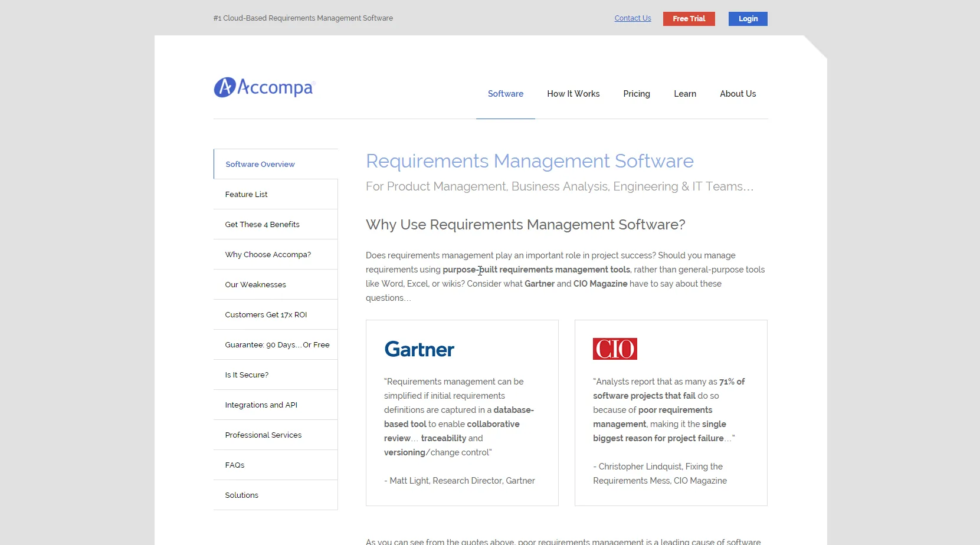
Task: Click 'Christopher Lindquist' attribution text
Action: click(x=640, y=467)
